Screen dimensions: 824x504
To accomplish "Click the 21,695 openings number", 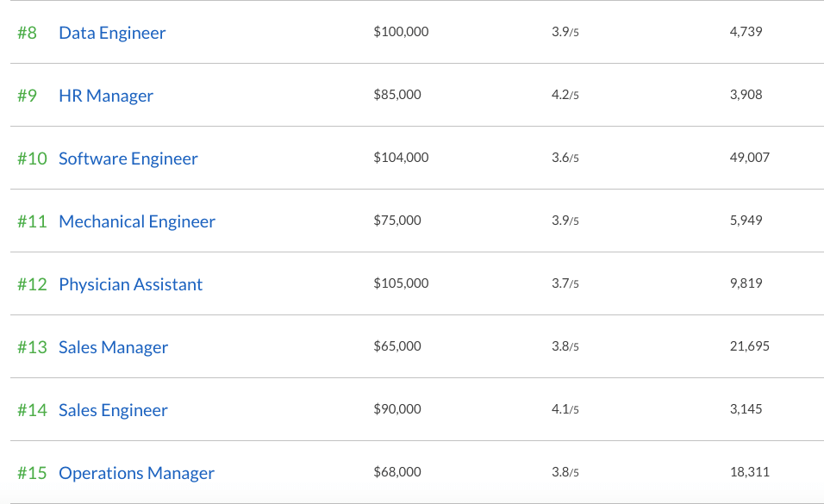I will [x=749, y=346].
